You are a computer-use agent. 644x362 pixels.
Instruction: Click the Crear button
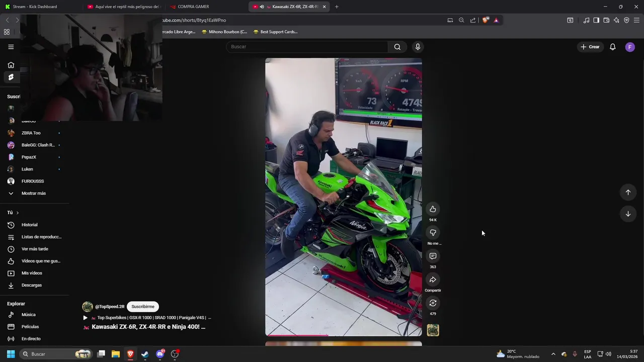tap(590, 47)
